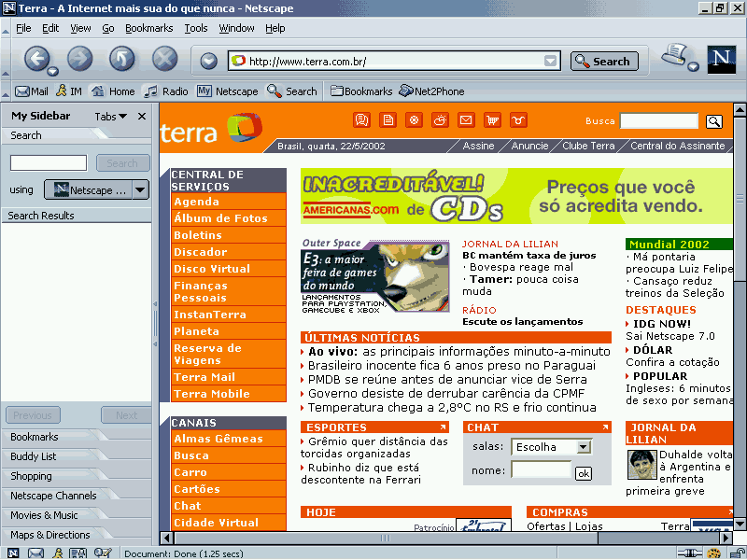Open the Address Book icon in status bar

coord(79,553)
